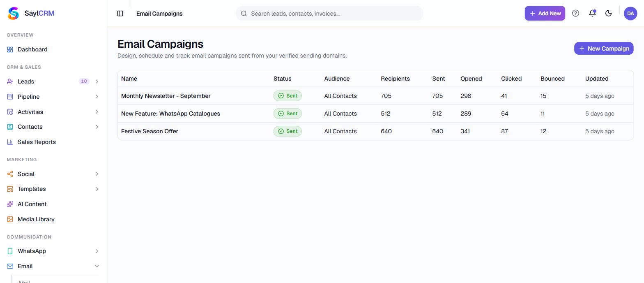The image size is (644, 283).
Task: Open AI Content in sidebar
Action: (x=53, y=204)
